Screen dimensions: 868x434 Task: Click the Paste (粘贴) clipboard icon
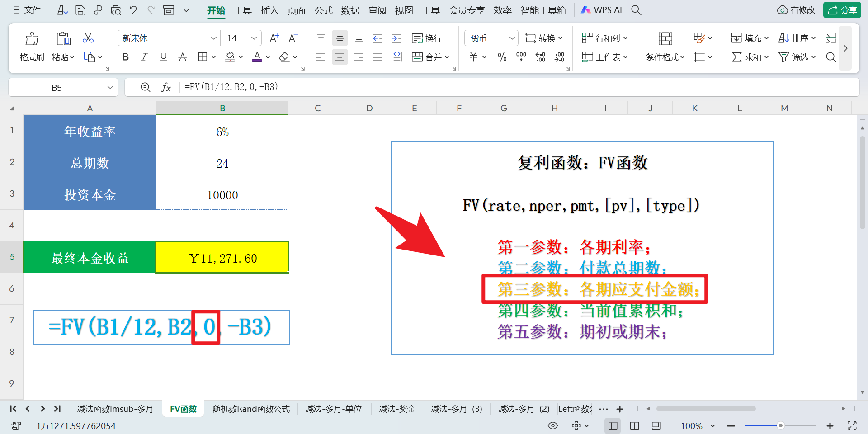[x=63, y=39]
